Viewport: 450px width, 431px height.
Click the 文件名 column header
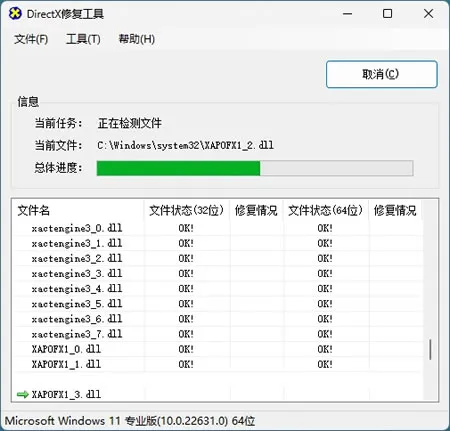pos(79,210)
